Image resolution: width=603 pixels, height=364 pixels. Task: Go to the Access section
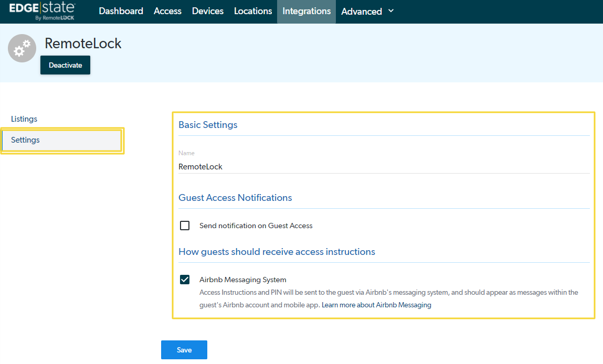point(167,11)
